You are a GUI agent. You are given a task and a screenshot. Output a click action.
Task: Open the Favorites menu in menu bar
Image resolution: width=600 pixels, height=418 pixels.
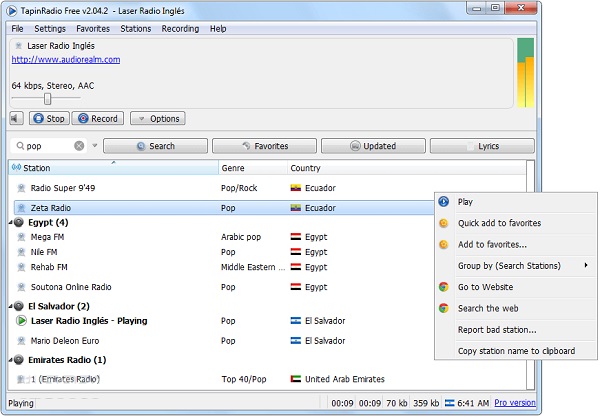coord(93,29)
